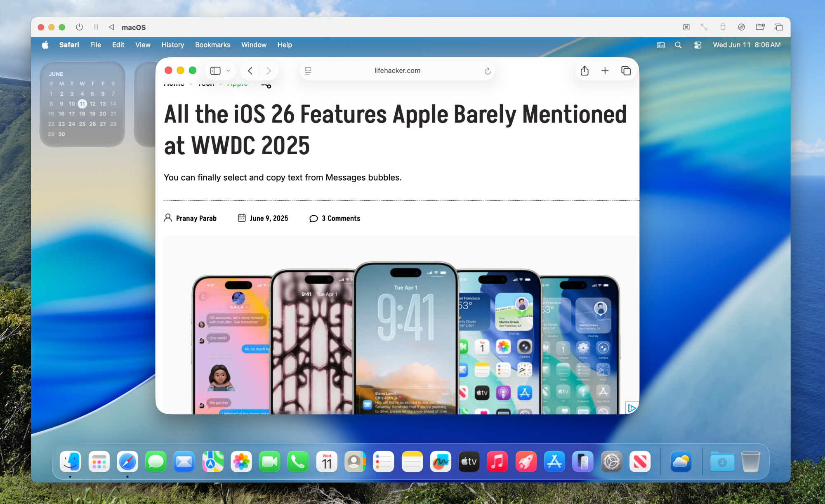Open the Edit menu

click(x=118, y=45)
